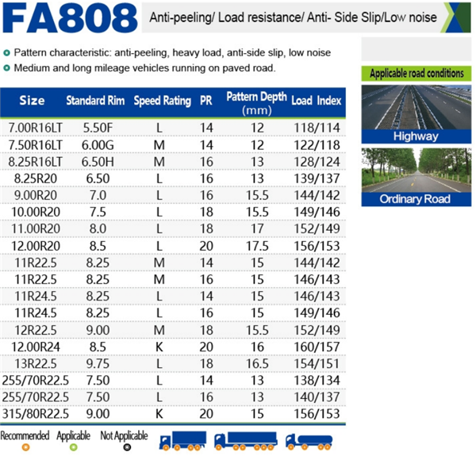The width and height of the screenshot is (476, 456).
Task: Open the Ordinary Road photo
Action: coord(416,171)
